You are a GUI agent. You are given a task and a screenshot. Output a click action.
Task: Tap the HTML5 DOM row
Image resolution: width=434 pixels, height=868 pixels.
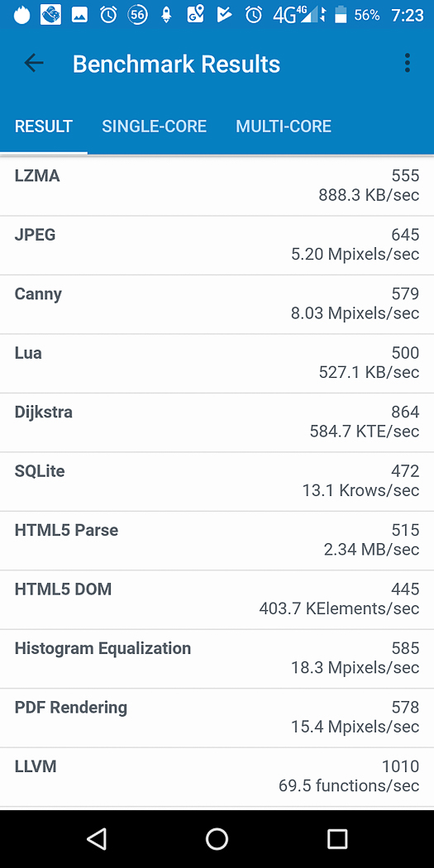tap(217, 599)
